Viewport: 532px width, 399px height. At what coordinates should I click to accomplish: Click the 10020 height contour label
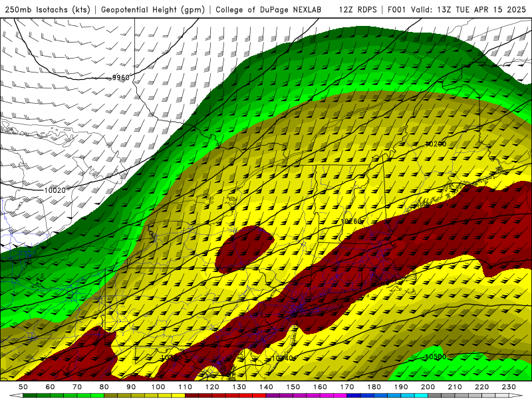point(55,190)
